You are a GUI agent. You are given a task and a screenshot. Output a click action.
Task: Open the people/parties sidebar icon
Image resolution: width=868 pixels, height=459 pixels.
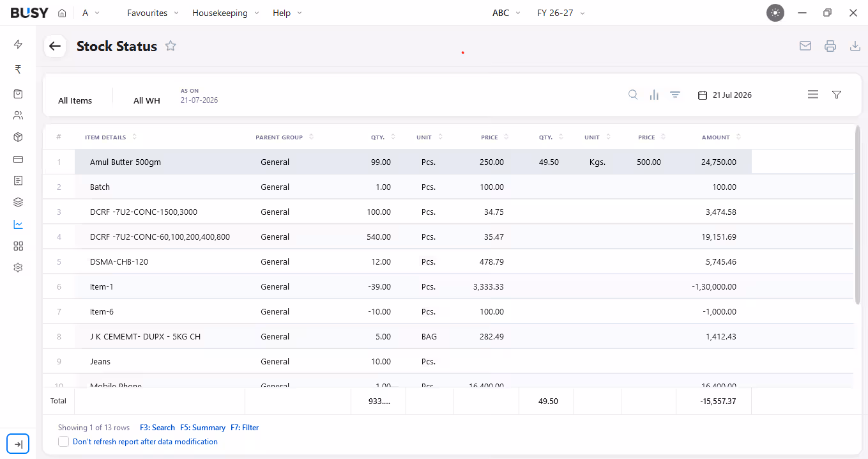click(18, 116)
